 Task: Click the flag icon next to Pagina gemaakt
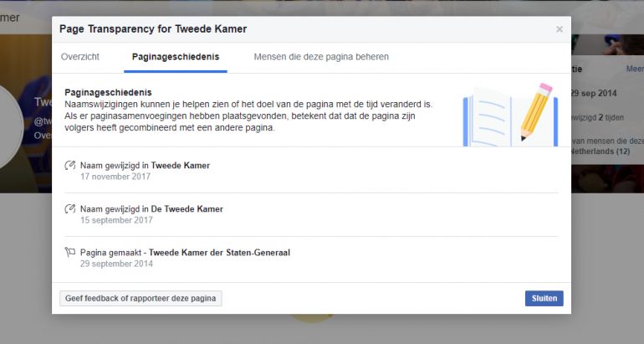pos(70,252)
